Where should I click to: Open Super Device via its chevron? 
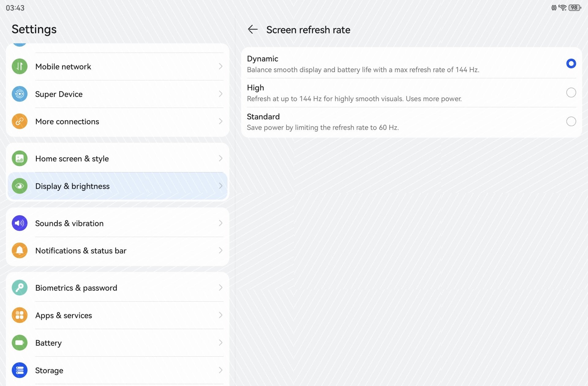coord(221,94)
